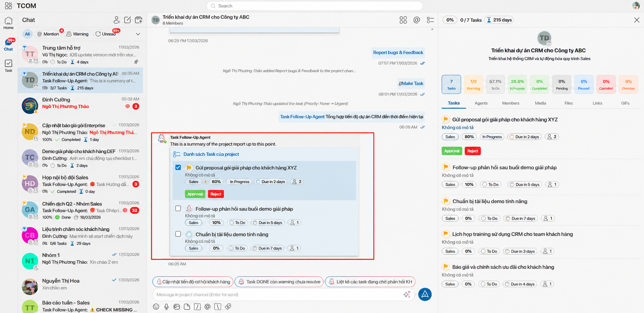Click the mention icon in message toolbar
This screenshot has width=644, height=313.
tap(207, 307)
